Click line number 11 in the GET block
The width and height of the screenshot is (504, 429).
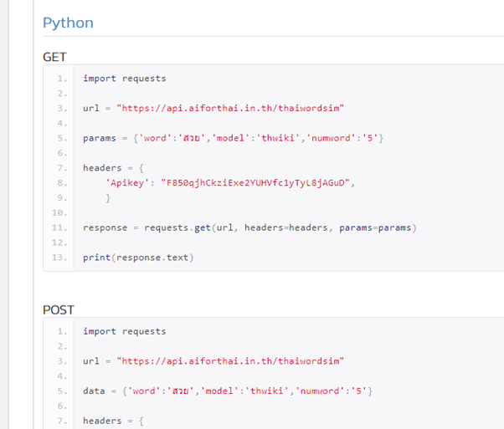click(59, 227)
